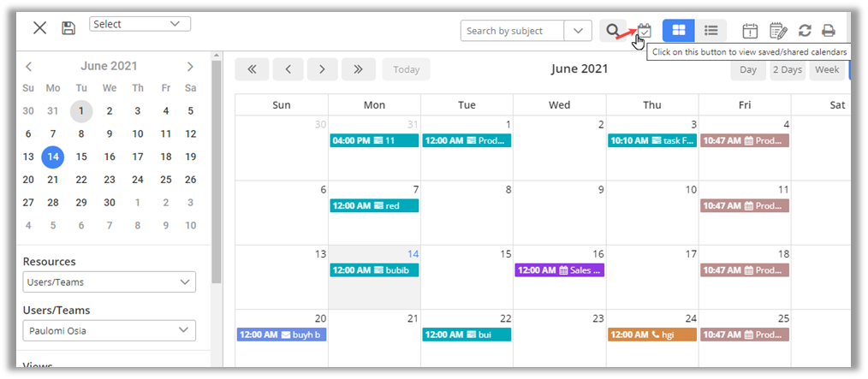Click the magnifier search icon
Image resolution: width=868 pixels, height=379 pixels.
[613, 31]
